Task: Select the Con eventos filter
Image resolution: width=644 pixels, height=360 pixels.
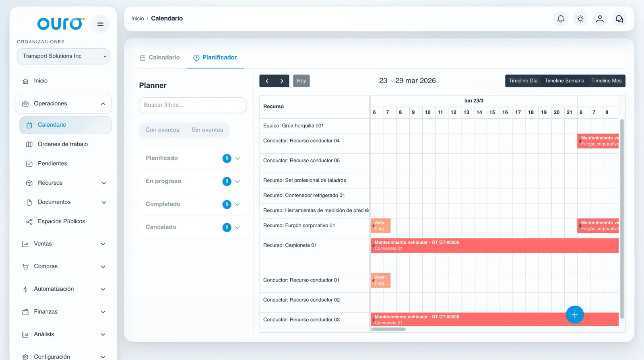Action: 162,130
